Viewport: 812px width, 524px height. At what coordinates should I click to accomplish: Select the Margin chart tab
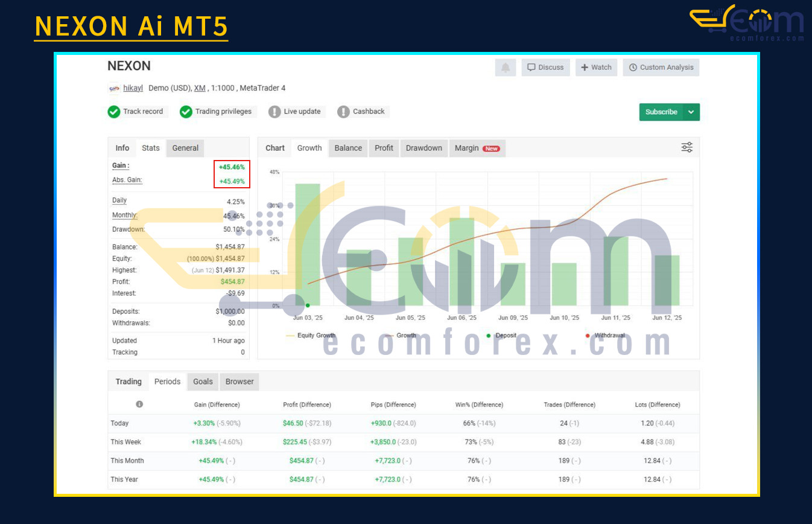point(477,148)
